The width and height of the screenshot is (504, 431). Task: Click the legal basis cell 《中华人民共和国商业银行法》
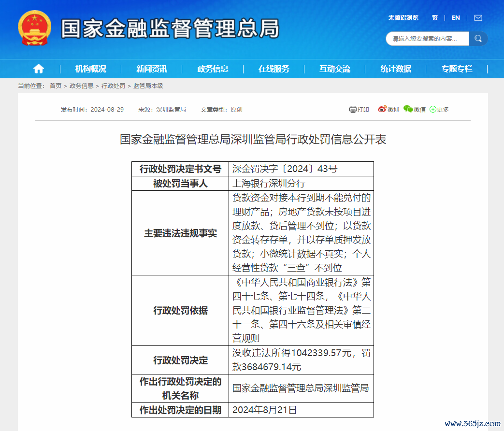click(x=301, y=311)
